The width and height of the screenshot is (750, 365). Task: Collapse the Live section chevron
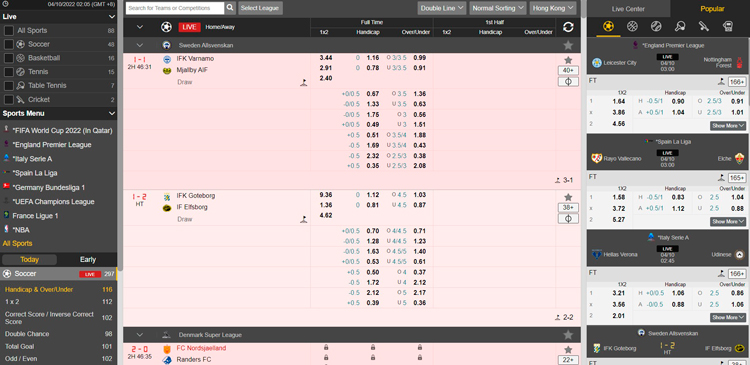(112, 17)
